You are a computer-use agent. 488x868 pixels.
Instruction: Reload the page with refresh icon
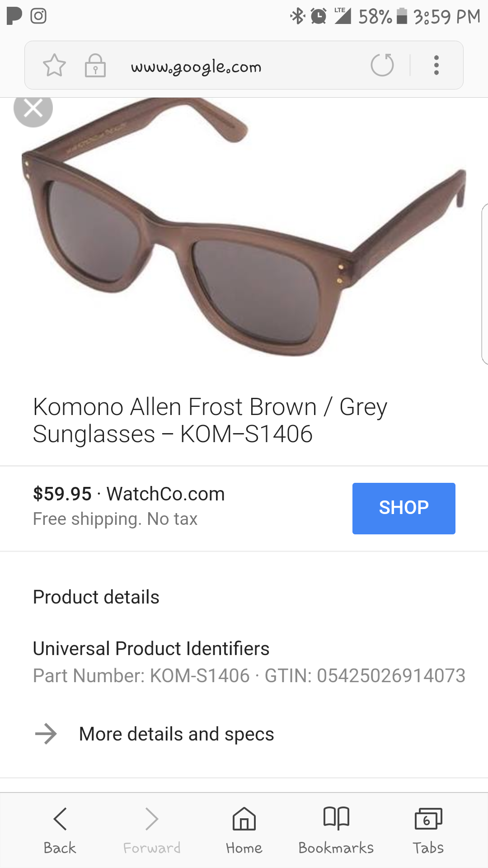382,65
